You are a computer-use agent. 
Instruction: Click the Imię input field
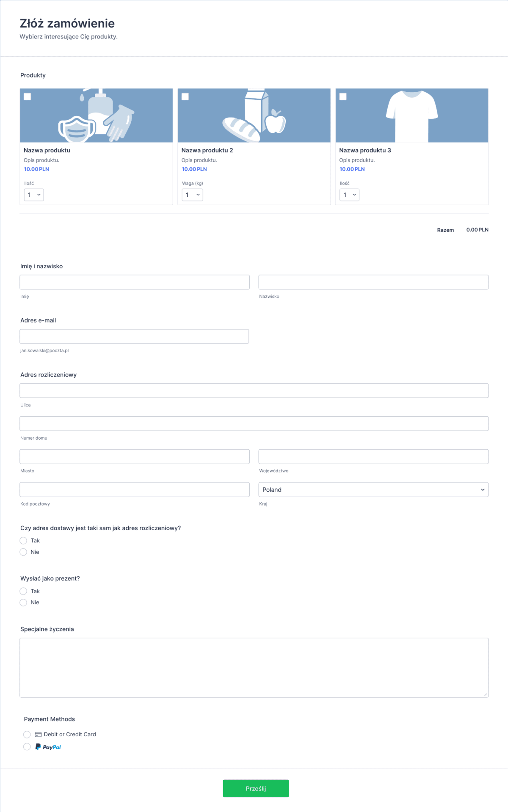coord(134,282)
